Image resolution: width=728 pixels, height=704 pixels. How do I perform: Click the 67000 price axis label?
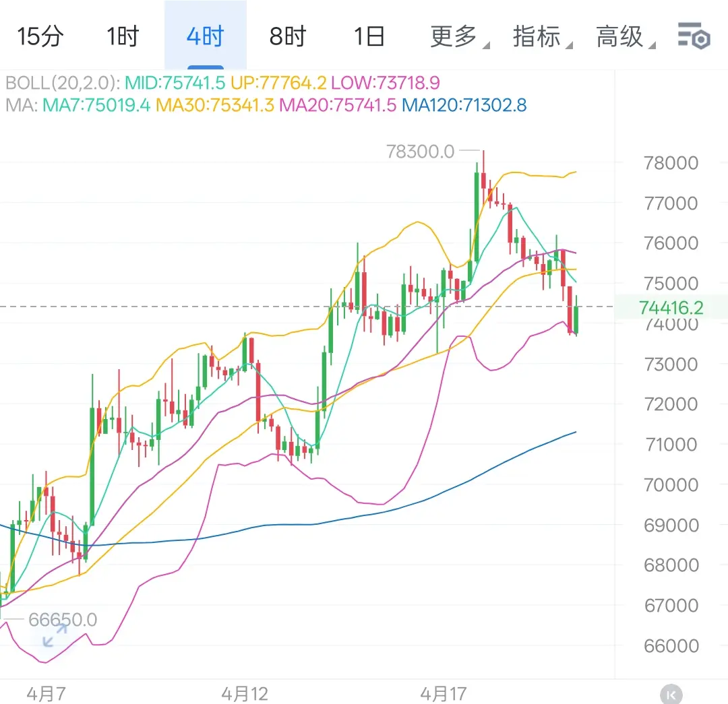point(671,606)
